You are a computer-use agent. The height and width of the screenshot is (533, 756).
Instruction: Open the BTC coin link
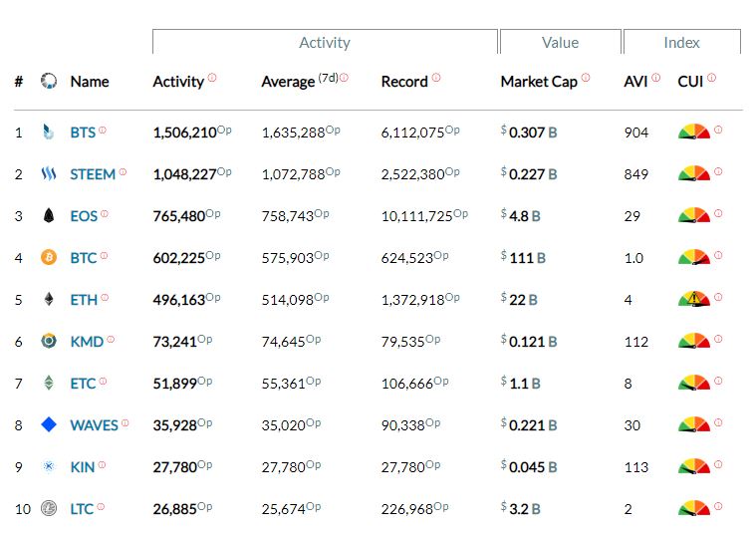click(84, 258)
